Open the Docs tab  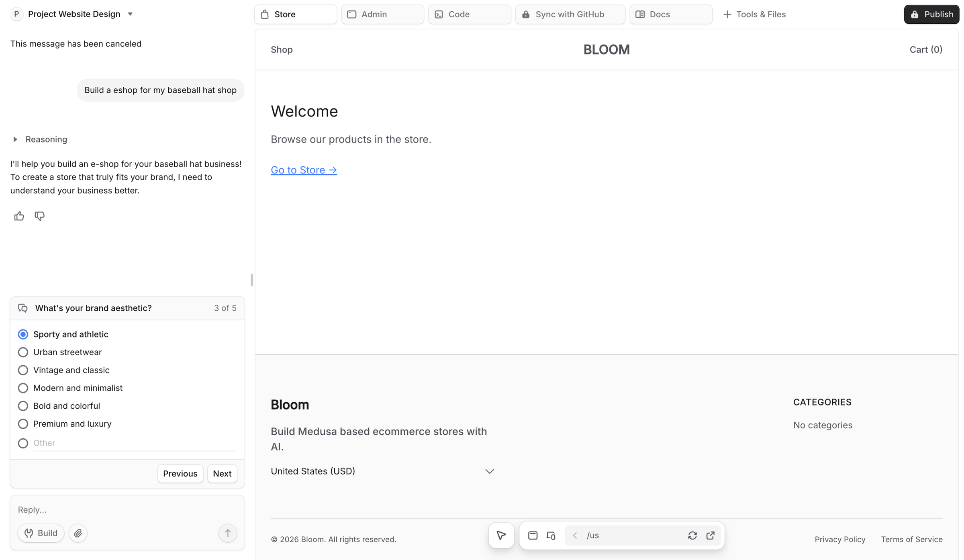(x=671, y=14)
